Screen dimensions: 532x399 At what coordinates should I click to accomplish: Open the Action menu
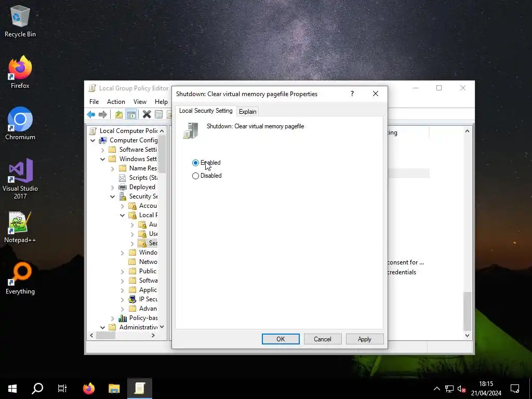pyautogui.click(x=116, y=102)
